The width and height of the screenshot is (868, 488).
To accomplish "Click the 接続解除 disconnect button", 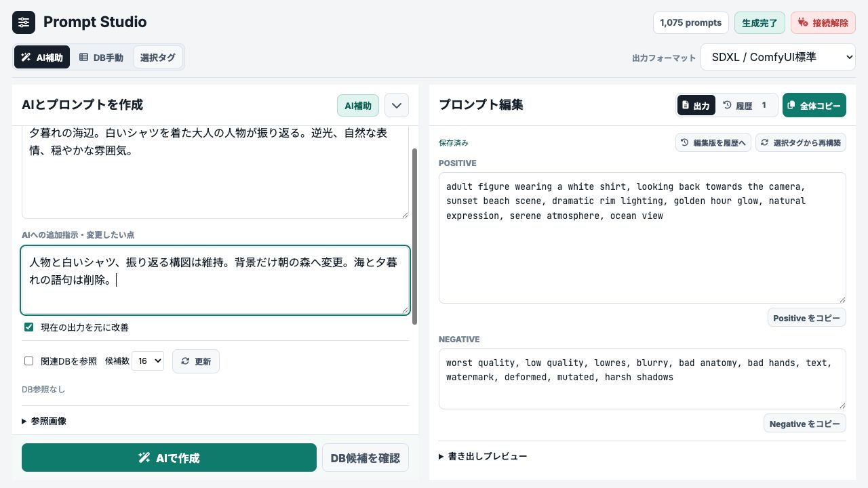I will [x=823, y=22].
